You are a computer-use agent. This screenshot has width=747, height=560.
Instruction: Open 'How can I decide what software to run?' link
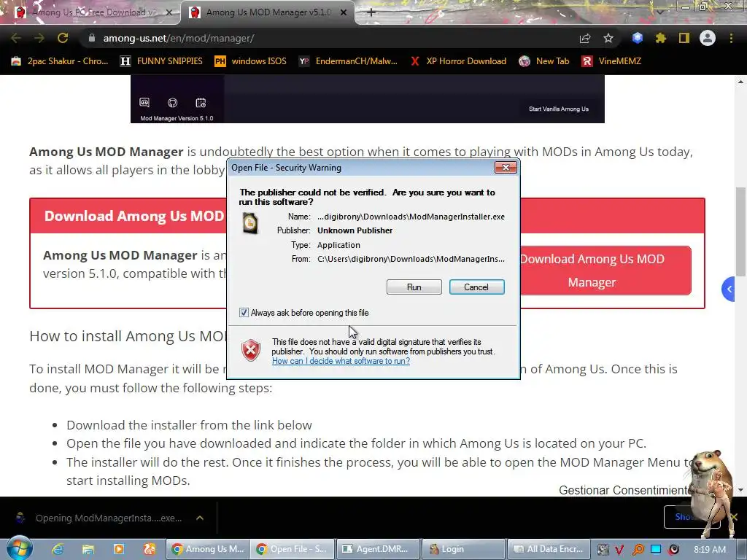pyautogui.click(x=341, y=361)
